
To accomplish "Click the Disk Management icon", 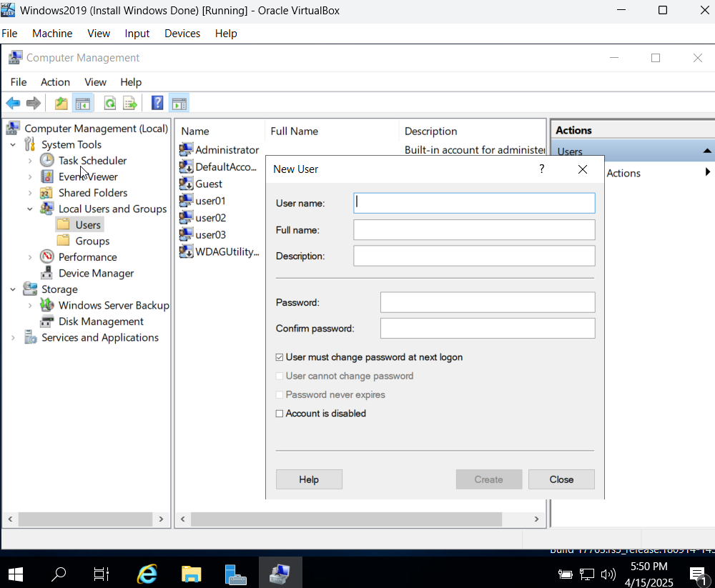I will (46, 321).
